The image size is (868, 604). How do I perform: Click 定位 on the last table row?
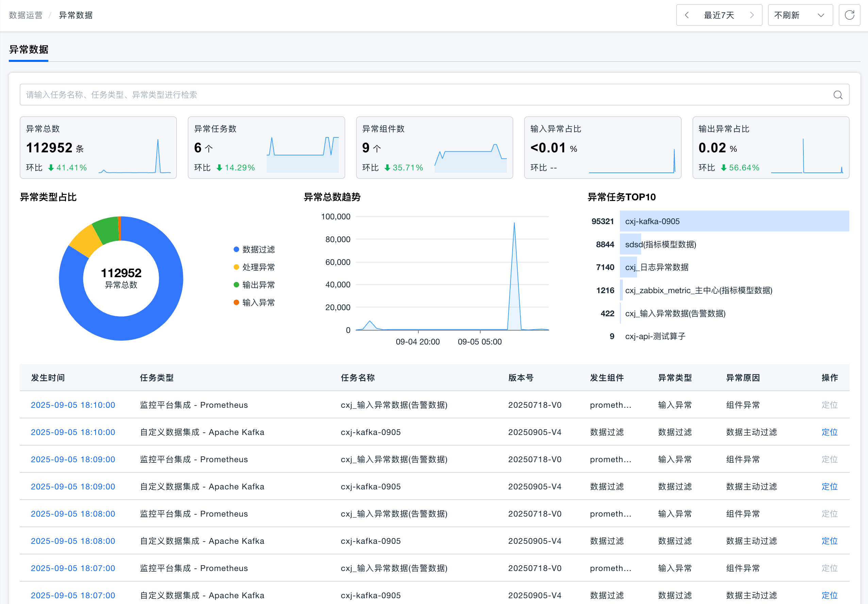pos(830,595)
